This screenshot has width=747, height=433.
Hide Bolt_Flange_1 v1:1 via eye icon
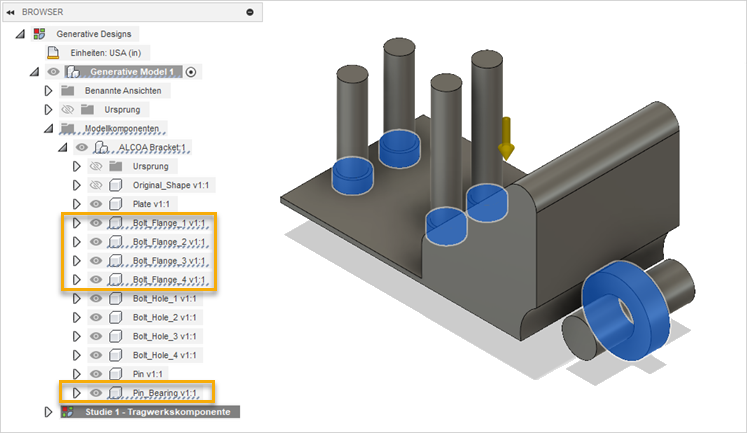[x=96, y=223]
